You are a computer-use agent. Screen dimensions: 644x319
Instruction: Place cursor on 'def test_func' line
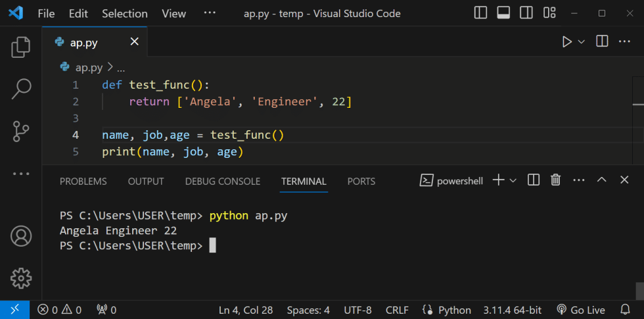(156, 85)
